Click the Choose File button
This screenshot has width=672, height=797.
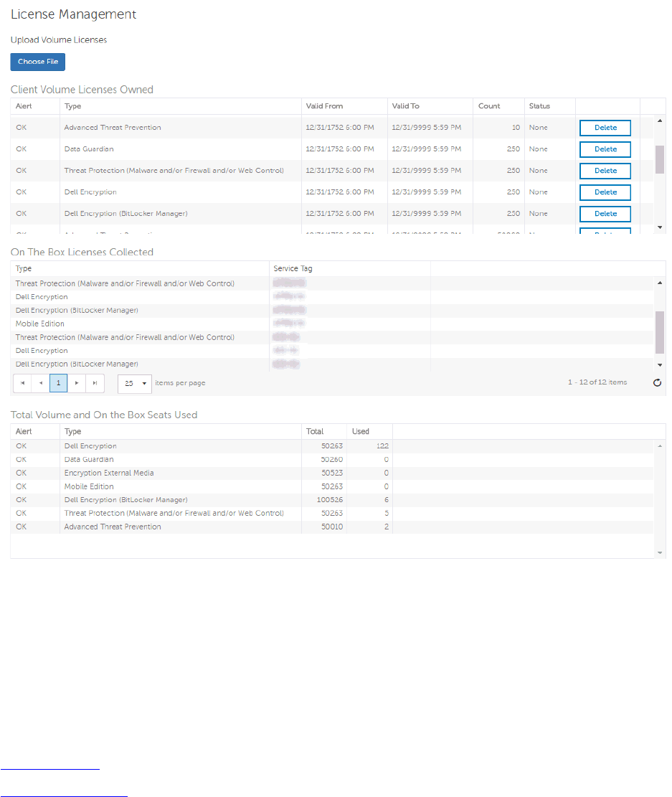point(37,62)
